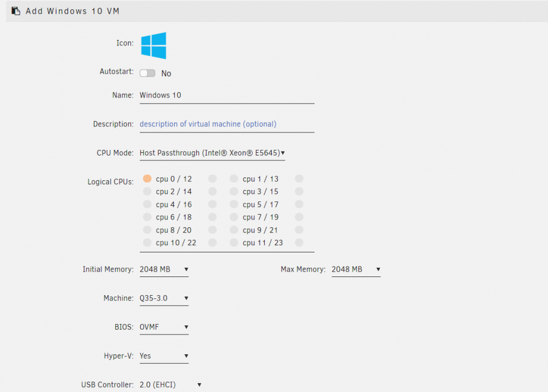The width and height of the screenshot is (548, 392).
Task: Click the Name field containing Windows 10
Action: pyautogui.click(x=227, y=96)
